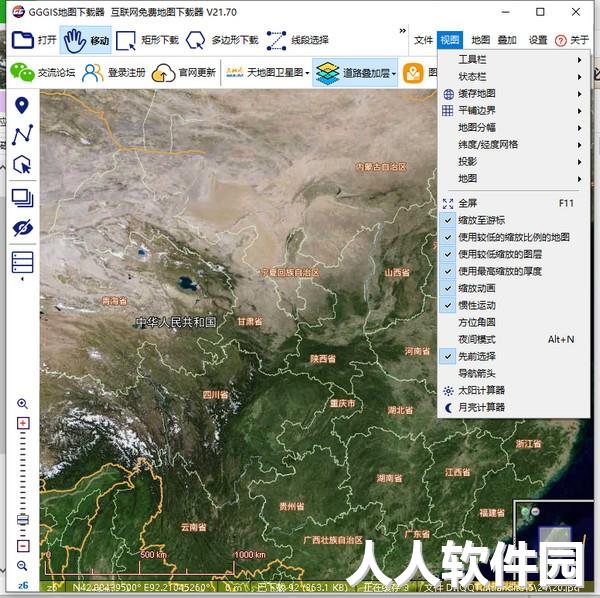Click the 平铺边界 grid icon
600x598 pixels.
pyautogui.click(x=448, y=111)
